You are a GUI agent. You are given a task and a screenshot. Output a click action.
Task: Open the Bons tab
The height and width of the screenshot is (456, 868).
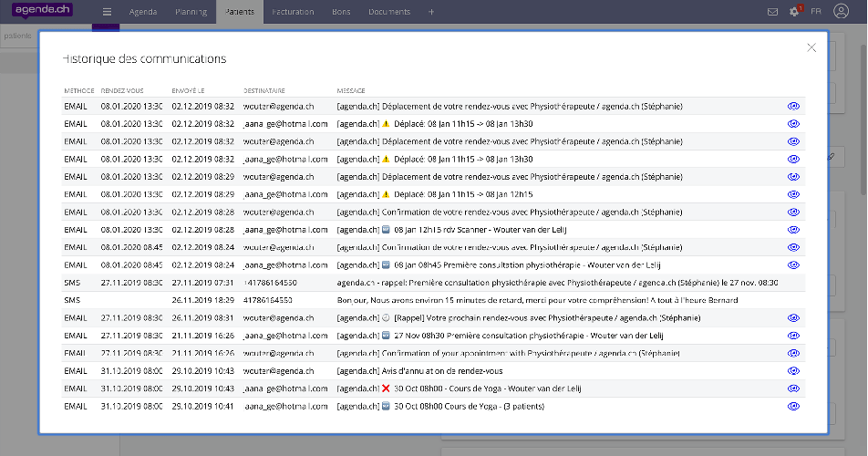(342, 12)
